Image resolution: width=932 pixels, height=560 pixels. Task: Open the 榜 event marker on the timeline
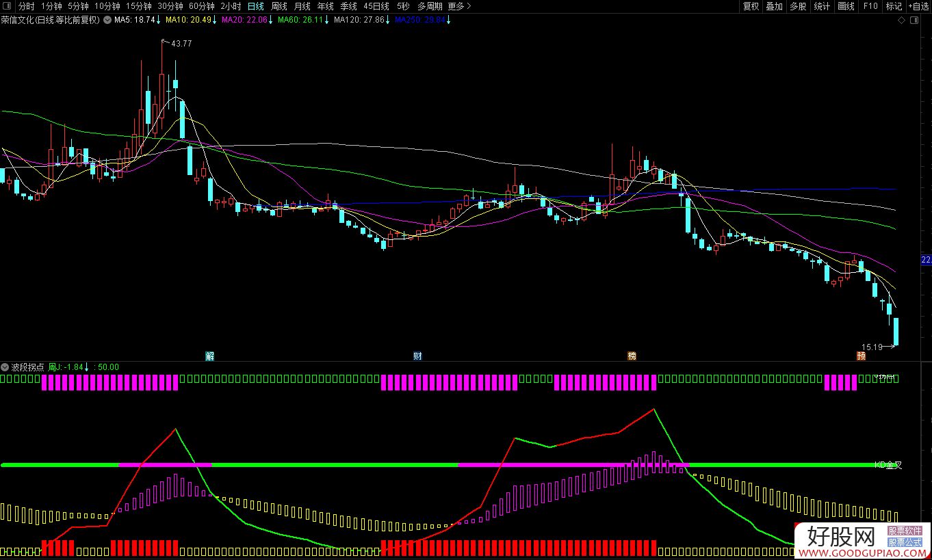[632, 356]
